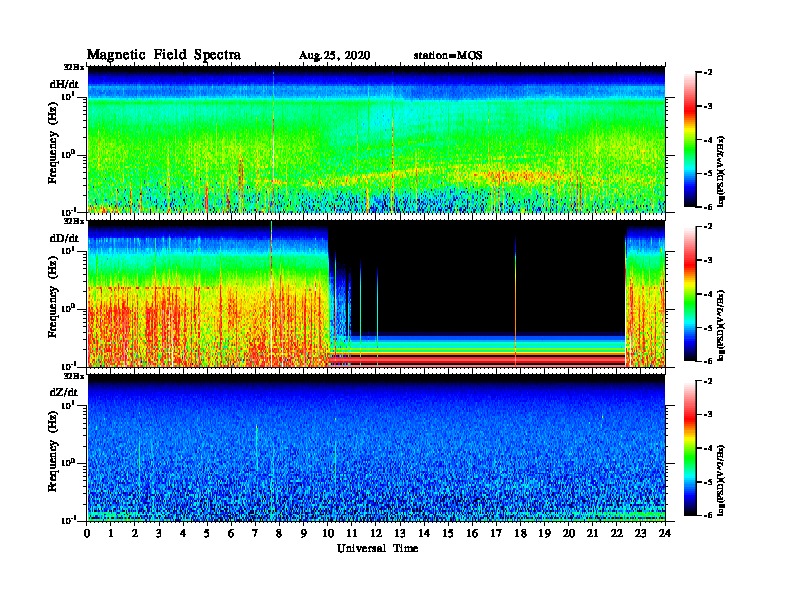This screenshot has height=612, width=792.
Task: Click the dZ/dt color scale 'log(PSD)' unit label
Action: (721, 480)
